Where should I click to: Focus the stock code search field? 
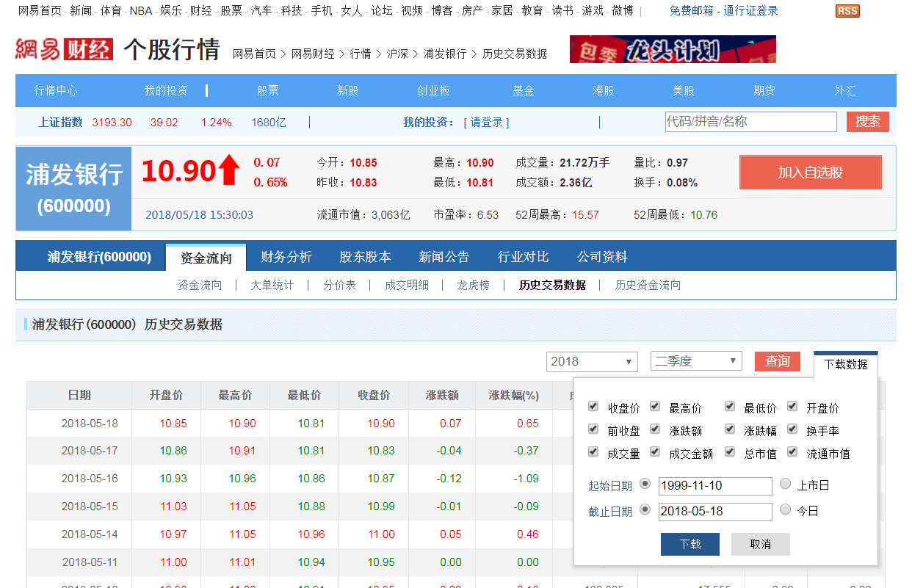click(750, 122)
